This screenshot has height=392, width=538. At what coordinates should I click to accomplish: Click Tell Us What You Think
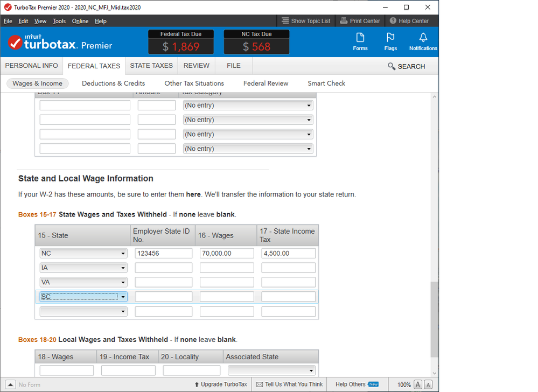(x=290, y=384)
